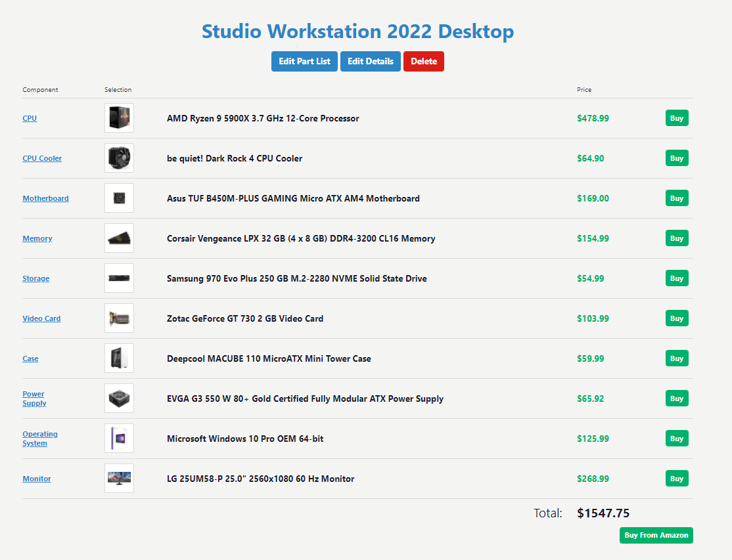Follow the Operating System component link
Viewport: 732px width, 560px height.
pyautogui.click(x=40, y=439)
